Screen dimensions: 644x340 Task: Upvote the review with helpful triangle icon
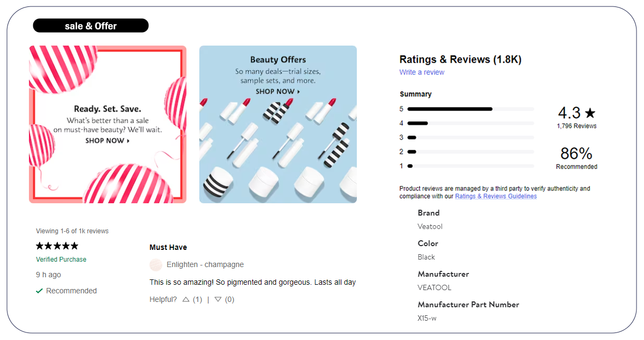click(186, 300)
